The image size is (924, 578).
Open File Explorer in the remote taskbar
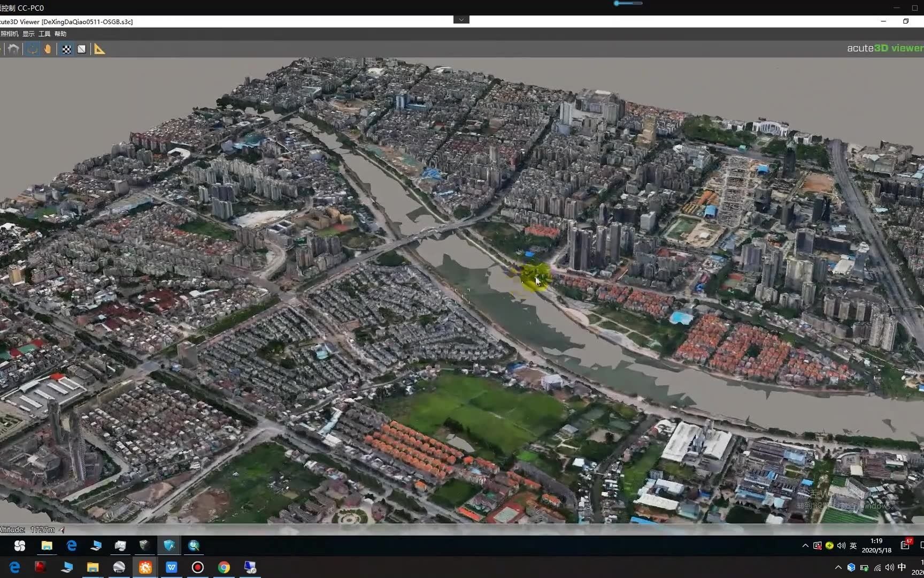[x=47, y=545]
